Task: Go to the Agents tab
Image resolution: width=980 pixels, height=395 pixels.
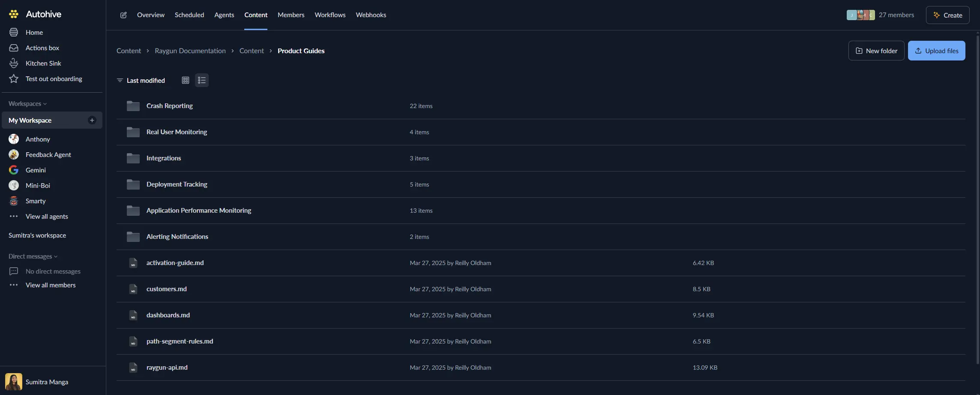Action: (224, 15)
